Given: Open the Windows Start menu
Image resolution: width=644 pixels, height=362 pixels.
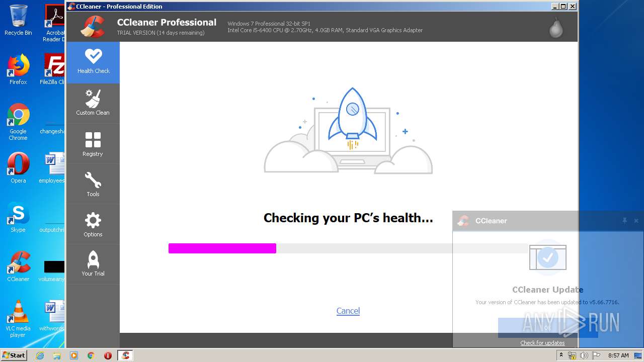Looking at the screenshot, I should tap(14, 355).
